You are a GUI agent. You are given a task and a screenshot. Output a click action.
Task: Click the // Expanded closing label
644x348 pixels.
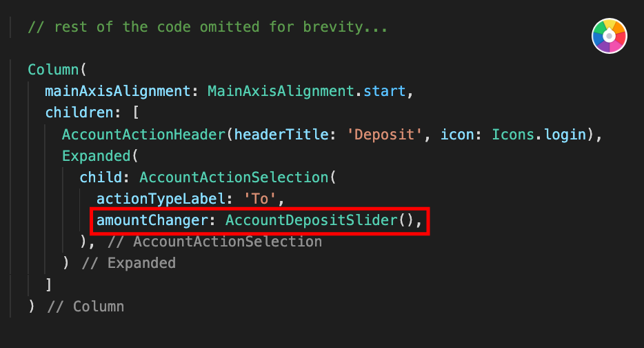[x=128, y=263]
